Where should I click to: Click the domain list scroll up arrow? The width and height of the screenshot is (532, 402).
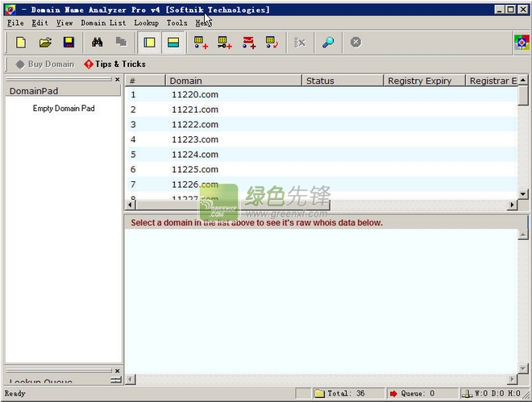523,80
